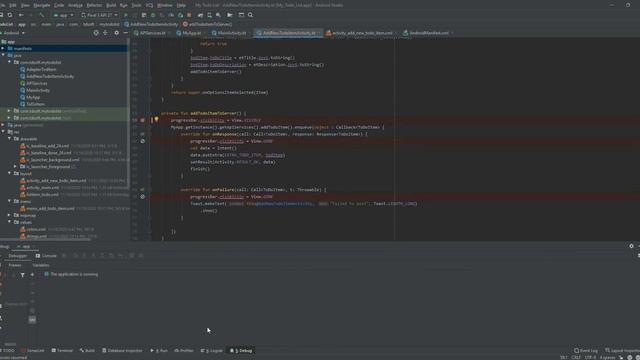Screen dimensions: 640x360
Task: Open the Build menu
Action: click(x=111, y=5)
